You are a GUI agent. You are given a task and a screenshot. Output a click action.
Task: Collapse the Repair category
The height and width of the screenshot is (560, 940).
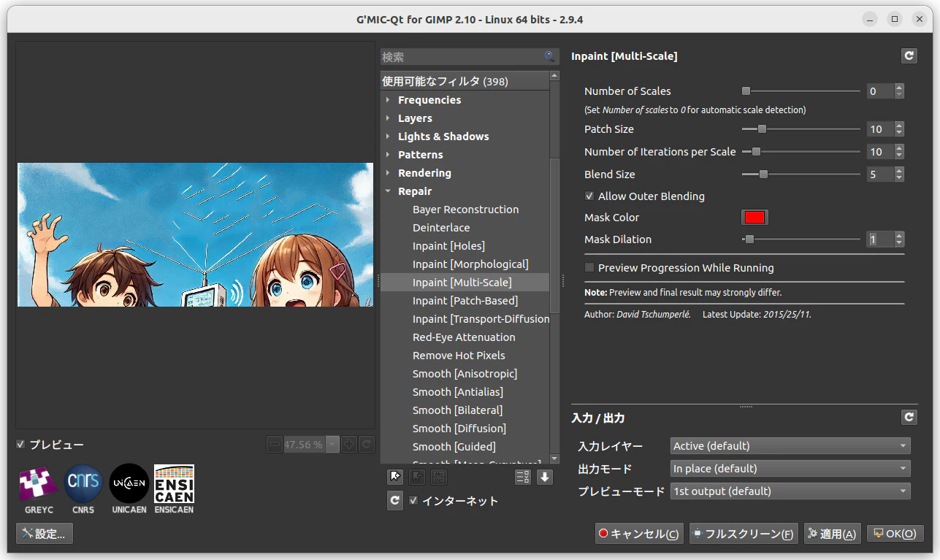point(388,191)
